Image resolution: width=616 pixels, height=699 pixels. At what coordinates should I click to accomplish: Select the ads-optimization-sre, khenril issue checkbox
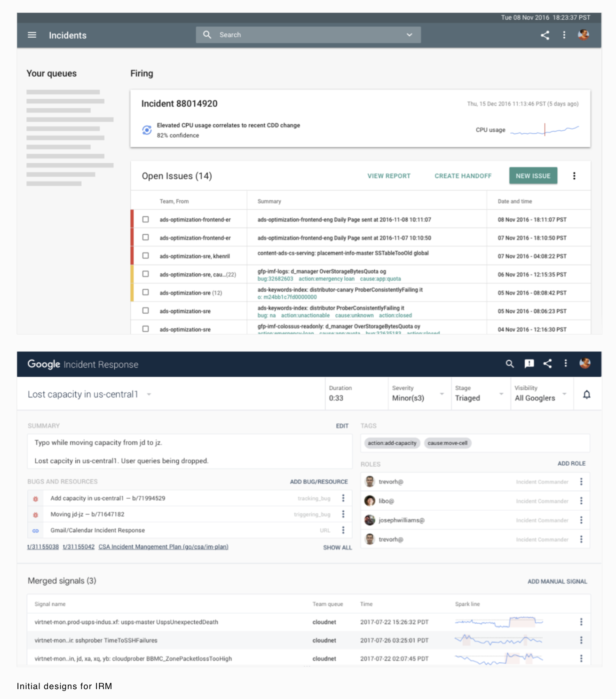coord(146,256)
